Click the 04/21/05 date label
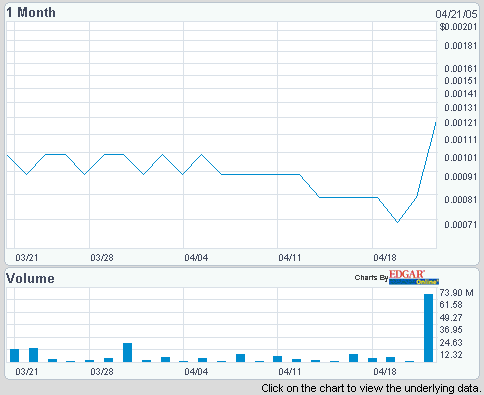 456,14
